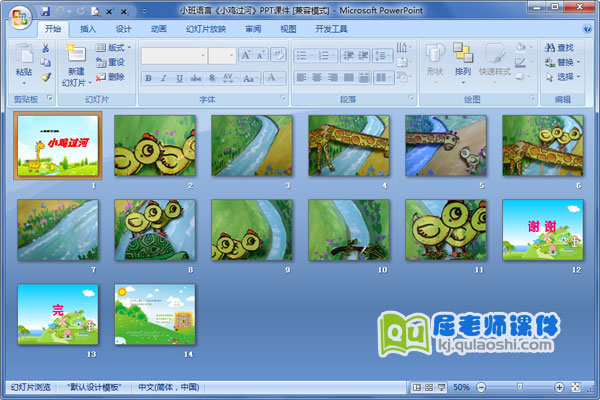Select slide 1 thumbnail titled 小鸡过河
Viewport: 600px width, 400px height.
pos(58,145)
